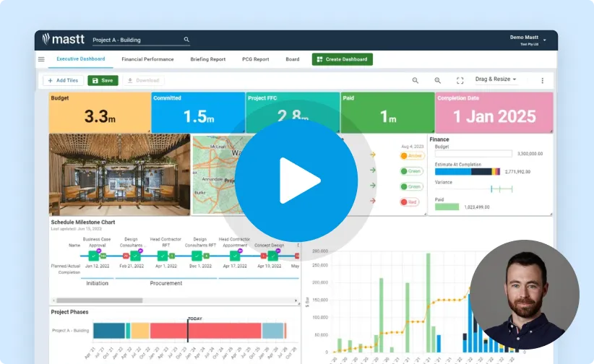Switch to the Executive Dashboard tab
Viewport: 594px width, 364px height.
tap(81, 59)
